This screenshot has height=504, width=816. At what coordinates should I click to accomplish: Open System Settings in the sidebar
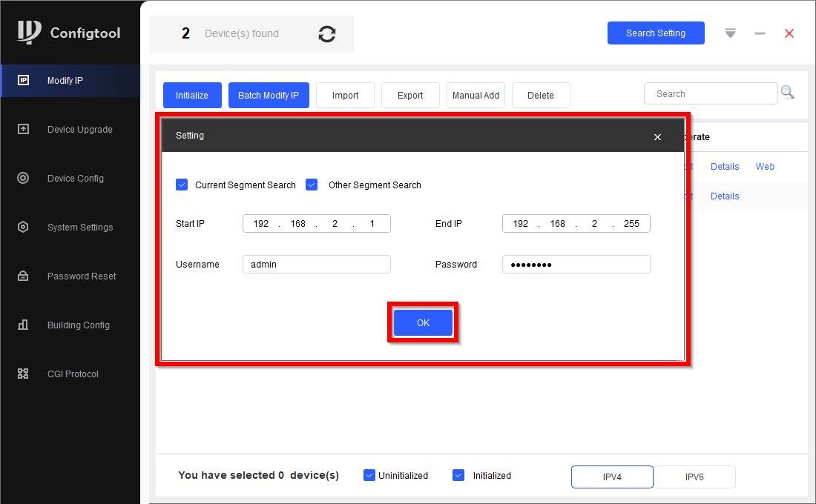click(x=79, y=228)
